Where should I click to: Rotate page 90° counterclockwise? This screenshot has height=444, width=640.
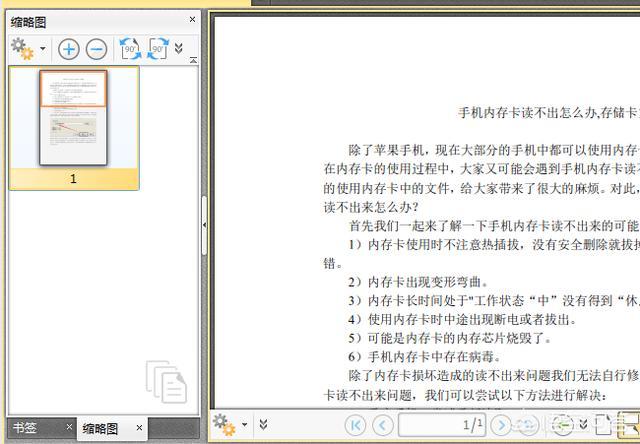tap(130, 48)
